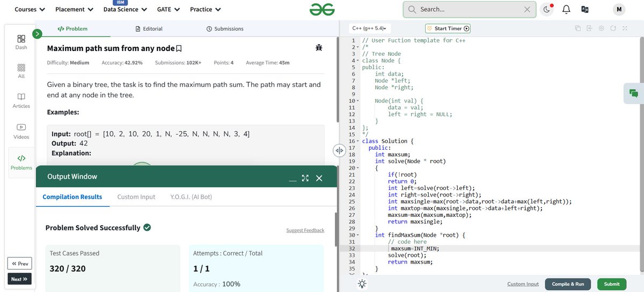This screenshot has height=292, width=644.
Task: Open notifications bell icon
Action: click(x=566, y=9)
